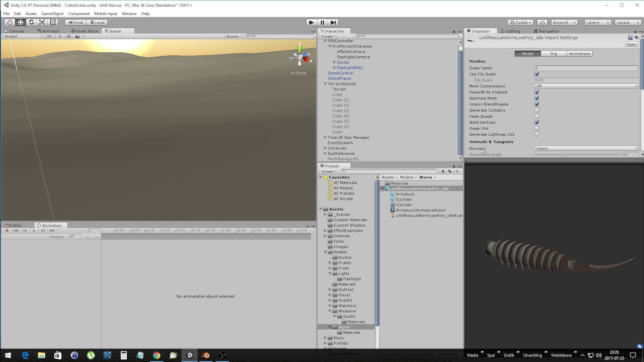Toggle the Read/Write Enabled checkbox

537,92
